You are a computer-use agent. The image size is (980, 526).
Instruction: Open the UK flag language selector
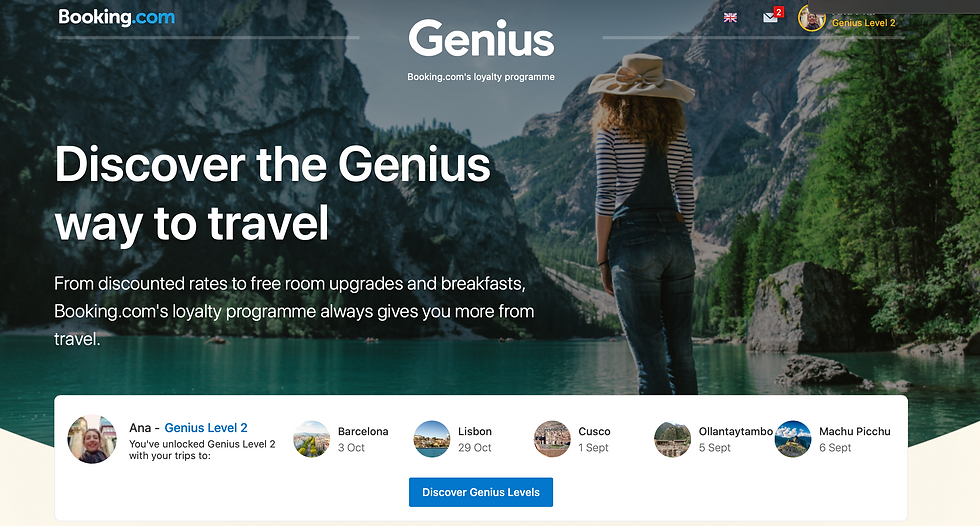(730, 17)
